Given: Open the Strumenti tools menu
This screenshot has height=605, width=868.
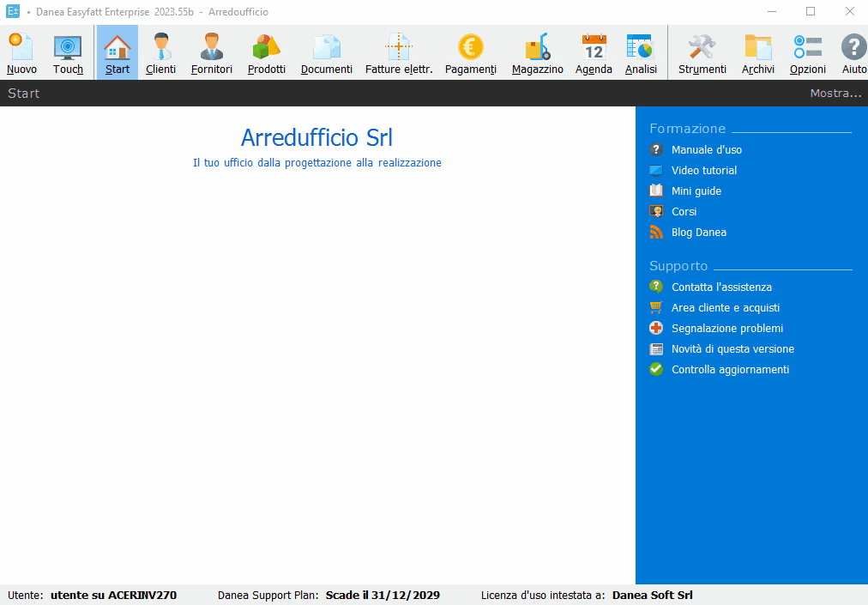Looking at the screenshot, I should coord(702,53).
